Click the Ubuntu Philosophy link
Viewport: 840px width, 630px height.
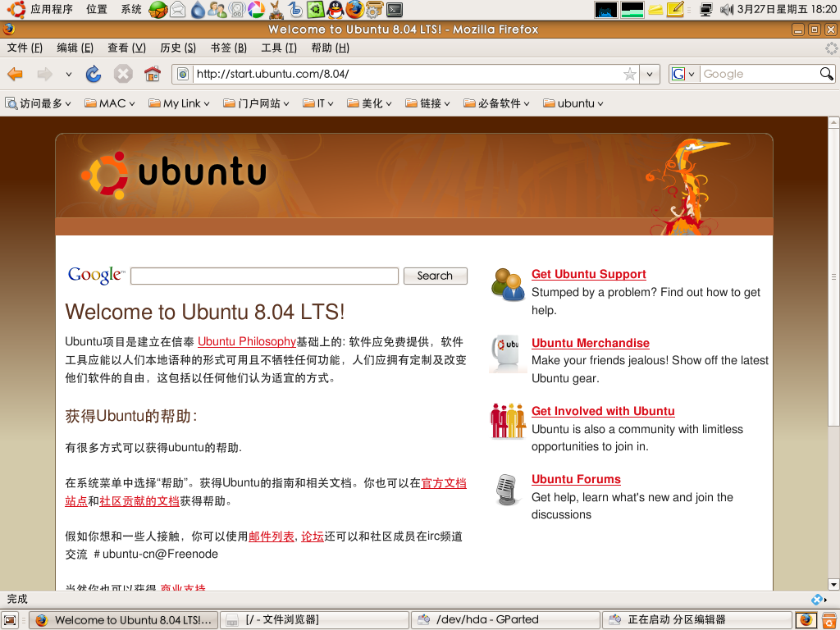tap(246, 342)
